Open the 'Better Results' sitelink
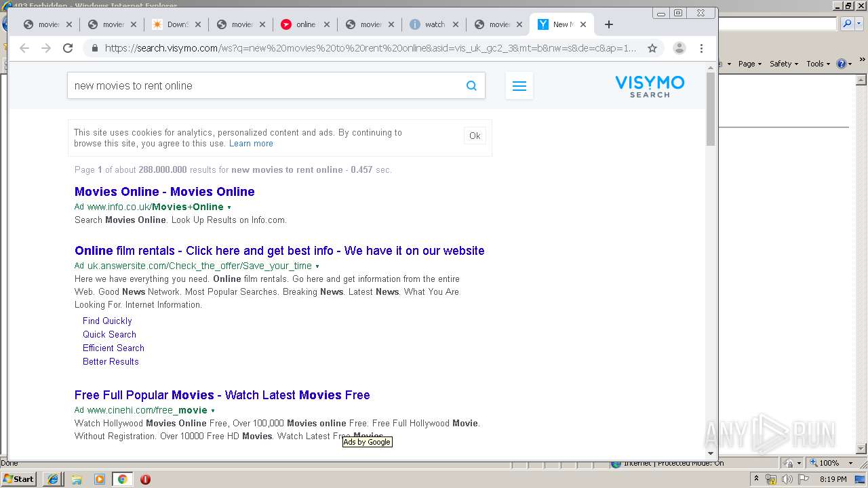This screenshot has height=488, width=868. point(111,362)
